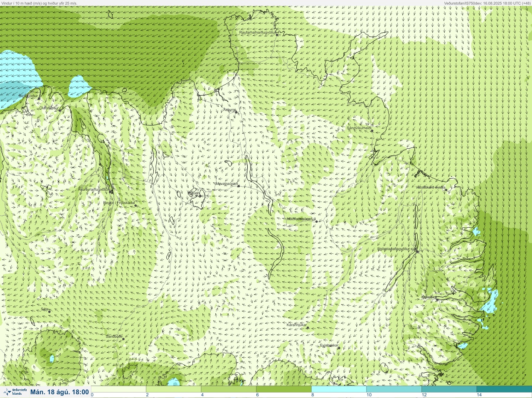Click legend tick value 10
The image size is (532, 398).
[369, 395]
